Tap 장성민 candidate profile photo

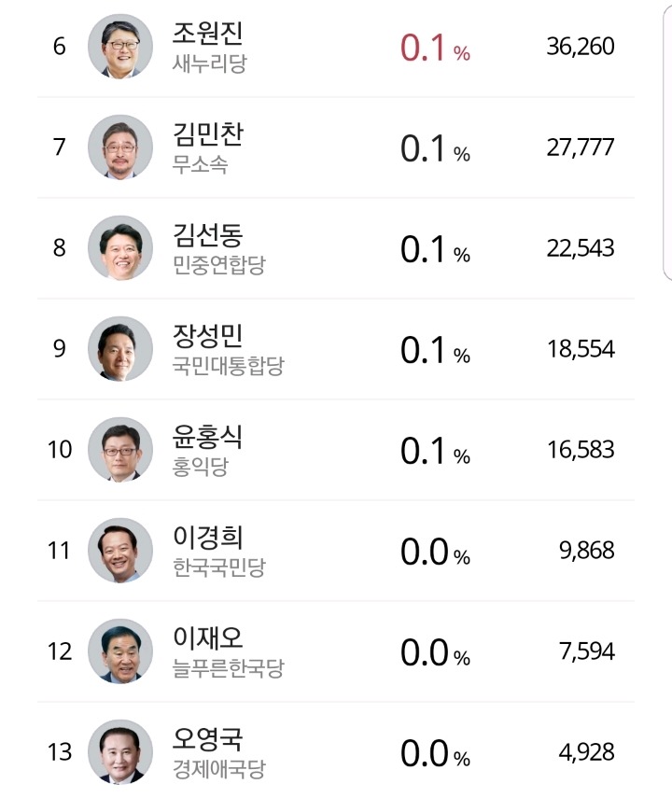(x=120, y=349)
